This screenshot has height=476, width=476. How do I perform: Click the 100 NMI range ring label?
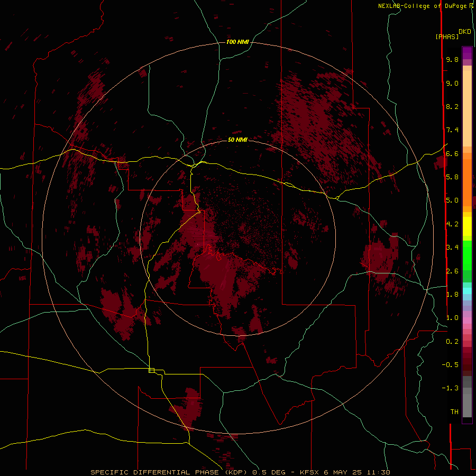point(237,42)
